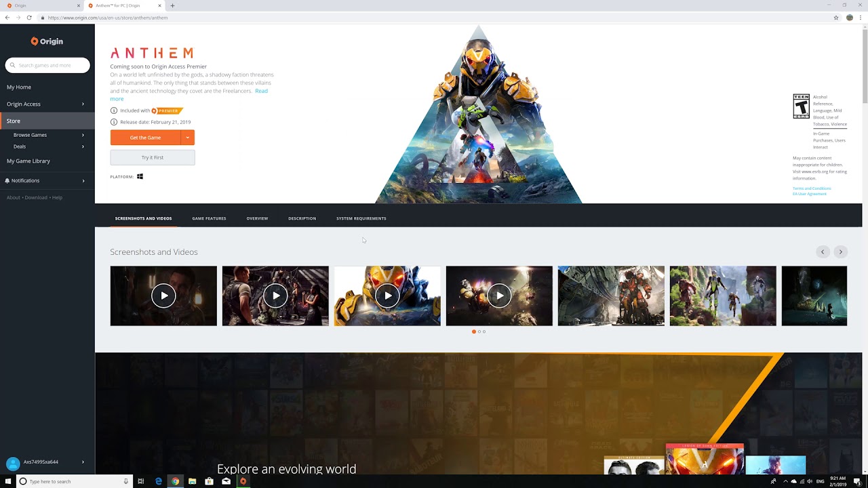Open Microsoft Edge from taskbar

(159, 481)
